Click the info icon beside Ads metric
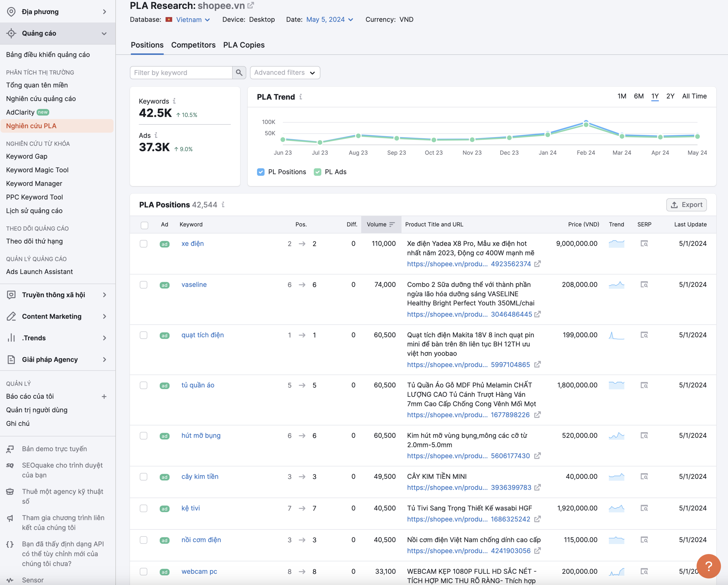The image size is (728, 585). [x=156, y=135]
